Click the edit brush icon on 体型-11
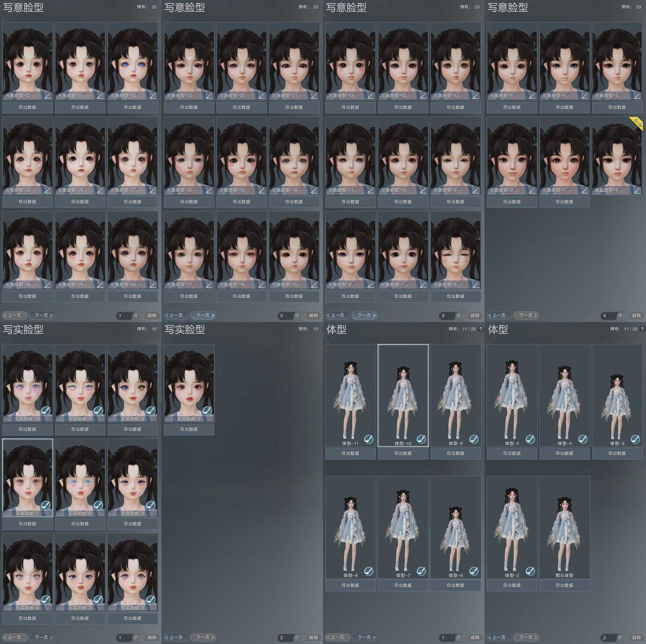 pyautogui.click(x=369, y=439)
